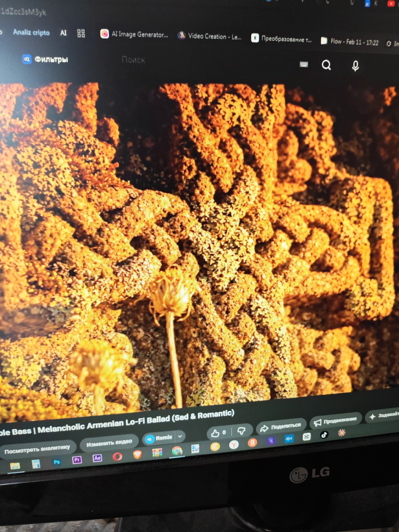Open the notepad-style taskbar app
This screenshot has width=399, height=532.
[x=196, y=449]
